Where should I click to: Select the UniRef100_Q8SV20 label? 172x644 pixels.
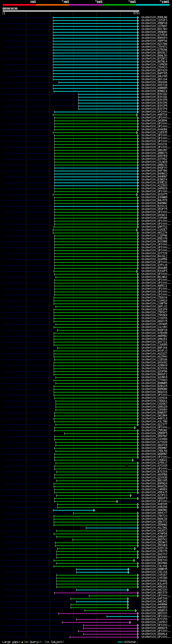coord(154,613)
